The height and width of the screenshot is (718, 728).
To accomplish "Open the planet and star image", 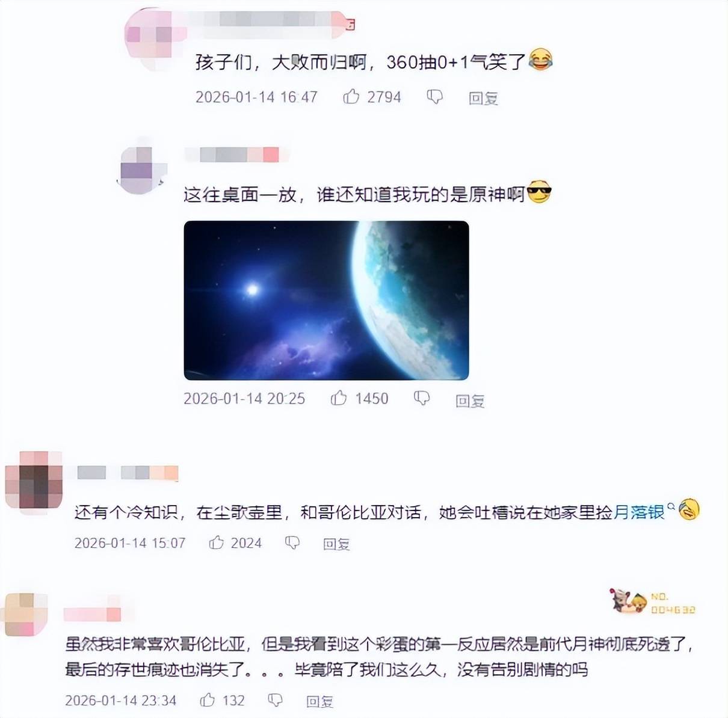I will click(x=326, y=300).
